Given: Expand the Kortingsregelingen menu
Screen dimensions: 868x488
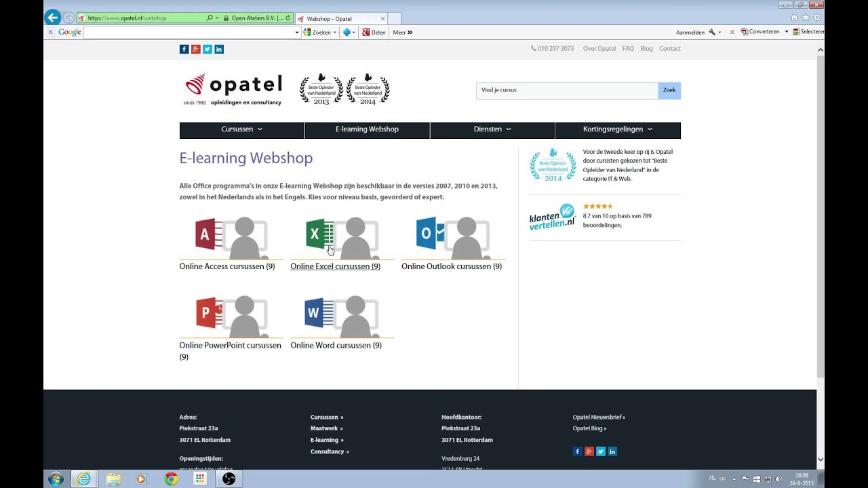Looking at the screenshot, I should [618, 129].
